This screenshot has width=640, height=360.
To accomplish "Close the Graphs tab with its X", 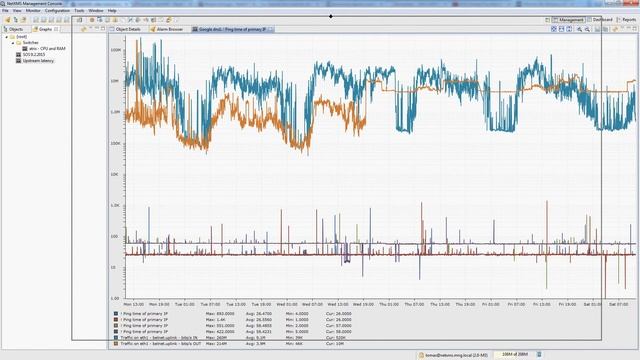I will click(x=56, y=29).
